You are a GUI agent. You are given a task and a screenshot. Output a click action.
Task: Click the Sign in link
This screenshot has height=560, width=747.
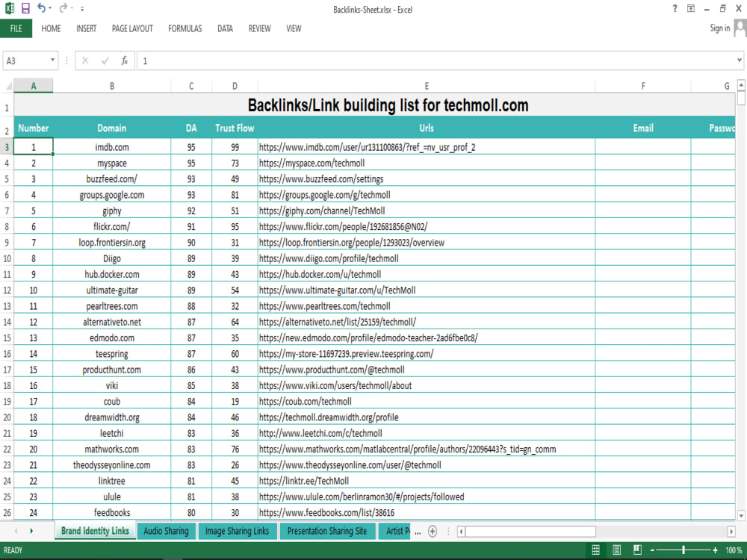pos(720,28)
